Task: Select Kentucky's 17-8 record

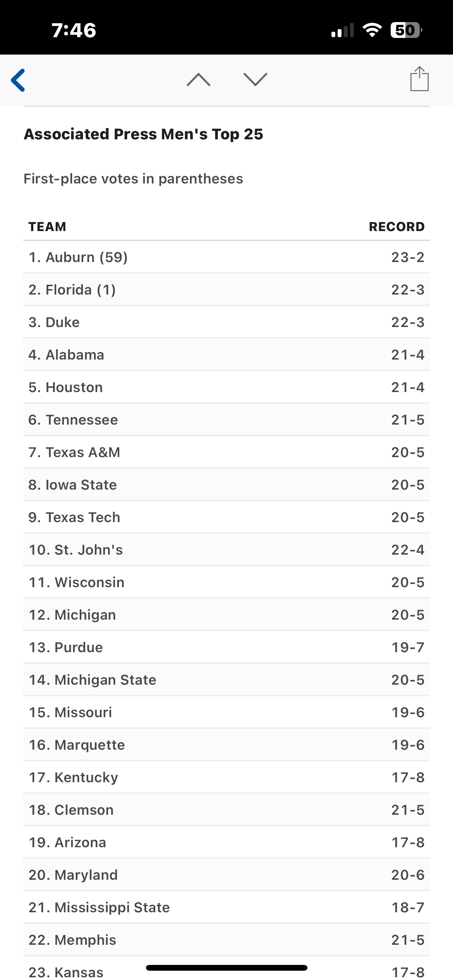Action: (408, 778)
